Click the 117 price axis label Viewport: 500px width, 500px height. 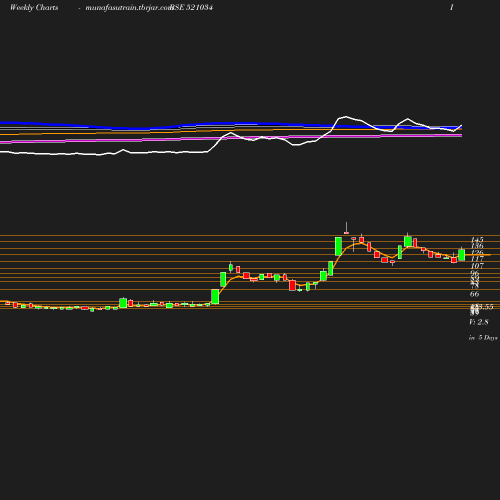coord(477,259)
